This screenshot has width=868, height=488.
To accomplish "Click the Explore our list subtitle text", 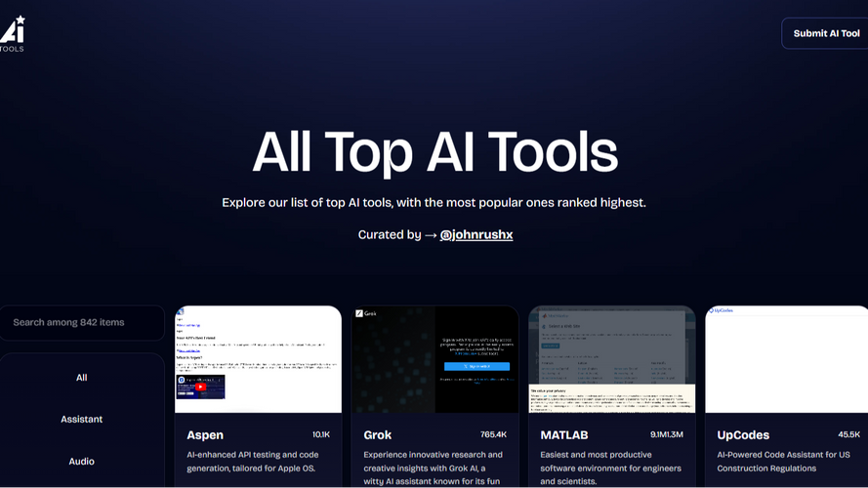I will pyautogui.click(x=434, y=202).
